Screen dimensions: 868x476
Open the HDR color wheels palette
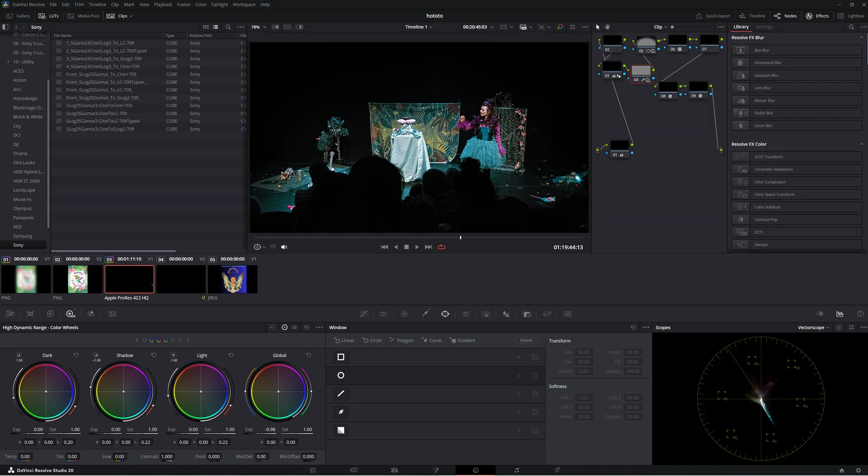tap(71, 314)
